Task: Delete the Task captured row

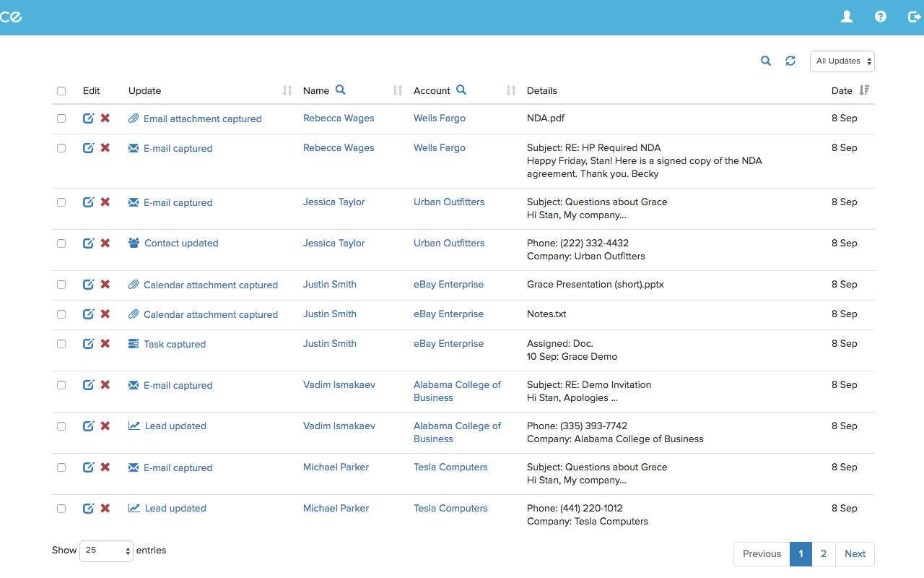Action: pyautogui.click(x=105, y=344)
